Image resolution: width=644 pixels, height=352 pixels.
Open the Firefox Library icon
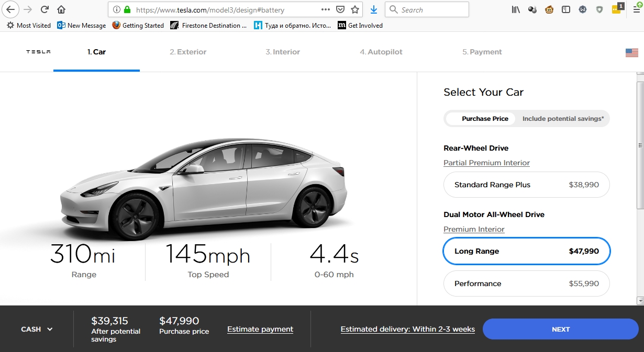coord(516,9)
